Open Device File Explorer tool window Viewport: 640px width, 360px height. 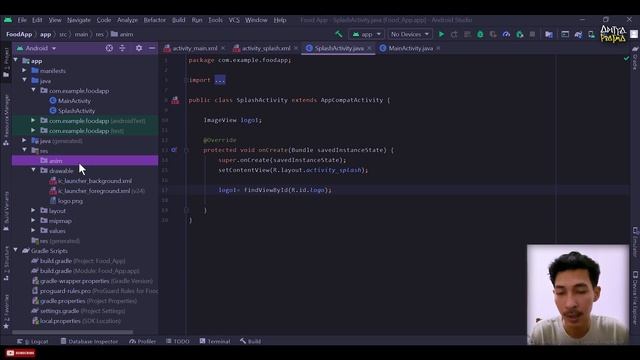coord(635,297)
